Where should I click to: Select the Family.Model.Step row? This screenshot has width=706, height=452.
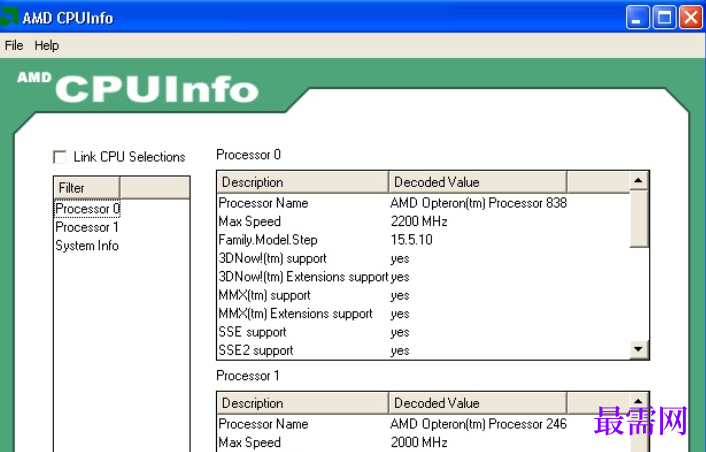coord(423,240)
